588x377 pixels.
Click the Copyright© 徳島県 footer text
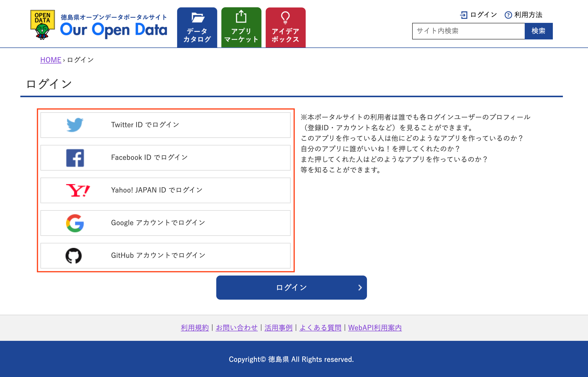(x=291, y=359)
